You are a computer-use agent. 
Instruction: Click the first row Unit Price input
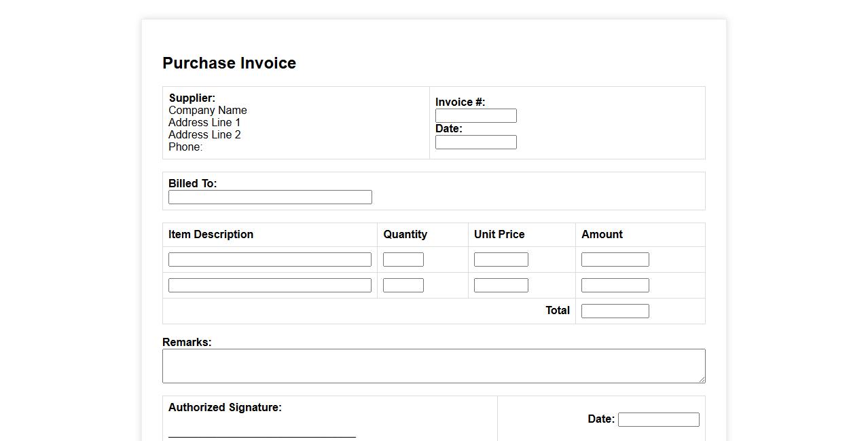[x=501, y=260]
